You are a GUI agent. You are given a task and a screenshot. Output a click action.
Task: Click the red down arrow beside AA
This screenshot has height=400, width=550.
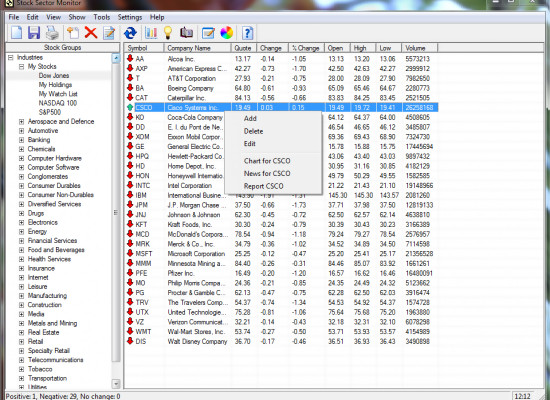[130, 58]
